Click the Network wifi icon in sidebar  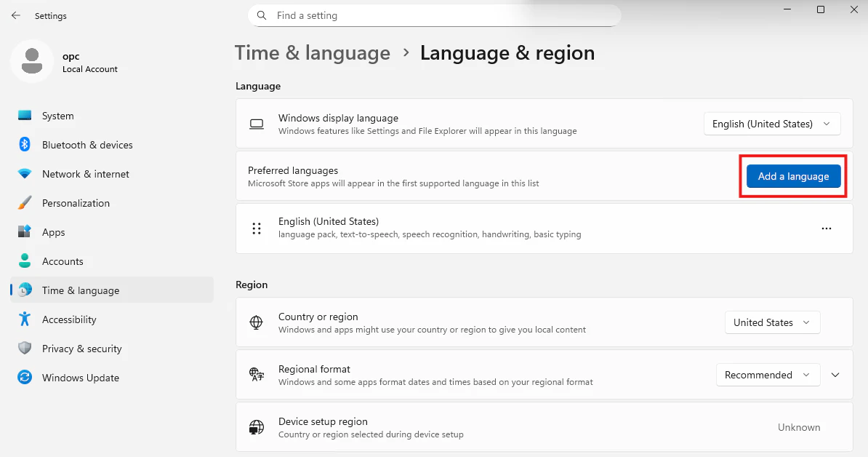pyautogui.click(x=25, y=174)
